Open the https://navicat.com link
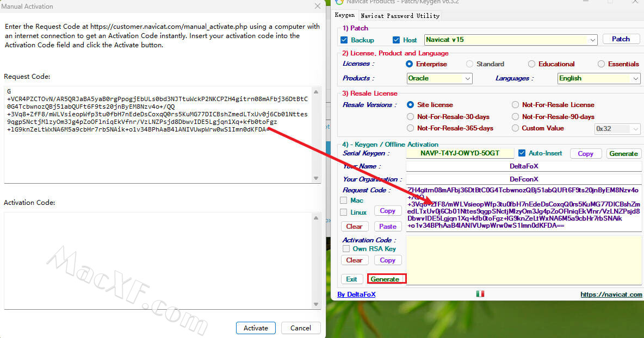 tap(611, 295)
